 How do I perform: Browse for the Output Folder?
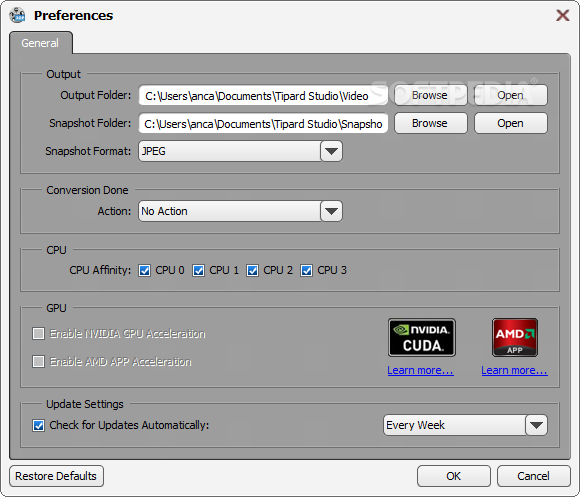431,95
